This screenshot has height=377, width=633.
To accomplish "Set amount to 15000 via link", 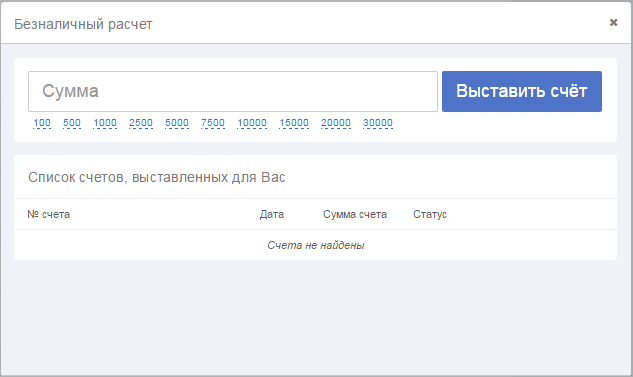I will point(294,123).
